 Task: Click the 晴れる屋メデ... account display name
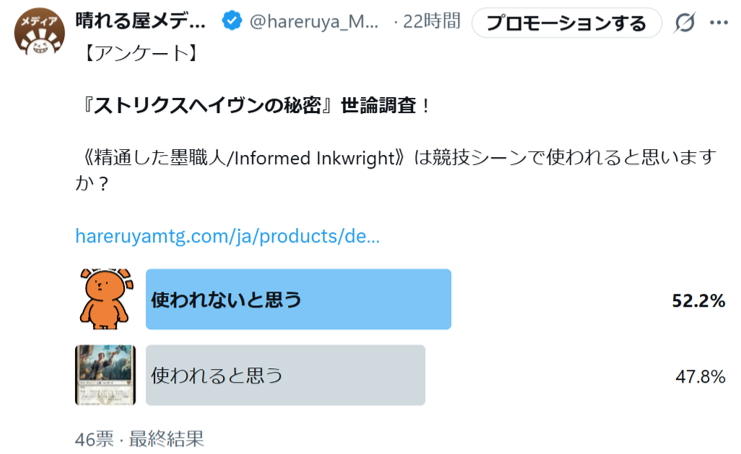141,22
